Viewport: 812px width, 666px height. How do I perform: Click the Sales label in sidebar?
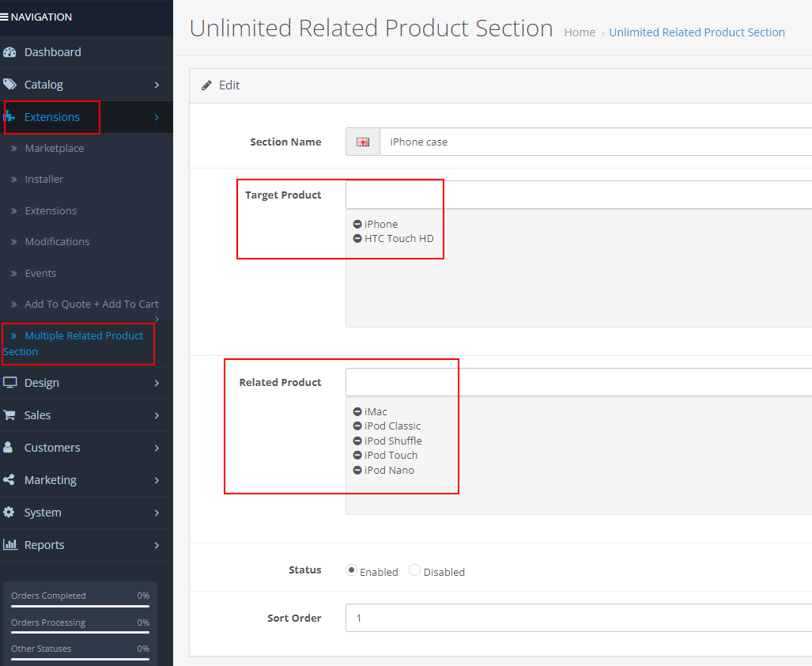[37, 415]
